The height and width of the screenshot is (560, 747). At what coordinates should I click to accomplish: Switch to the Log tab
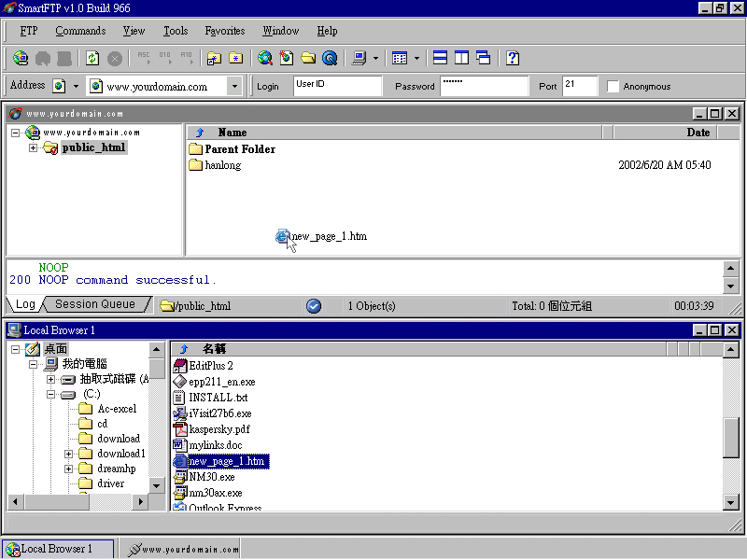[25, 304]
